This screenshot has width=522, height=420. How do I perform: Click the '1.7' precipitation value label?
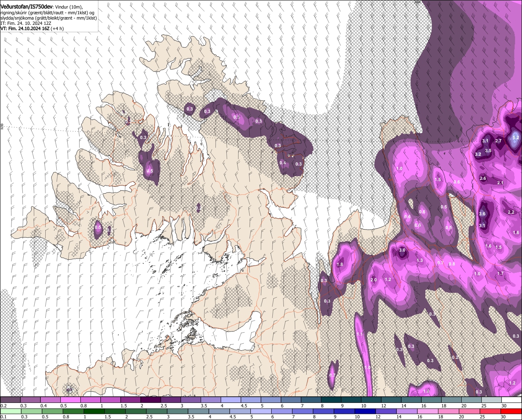500,274
